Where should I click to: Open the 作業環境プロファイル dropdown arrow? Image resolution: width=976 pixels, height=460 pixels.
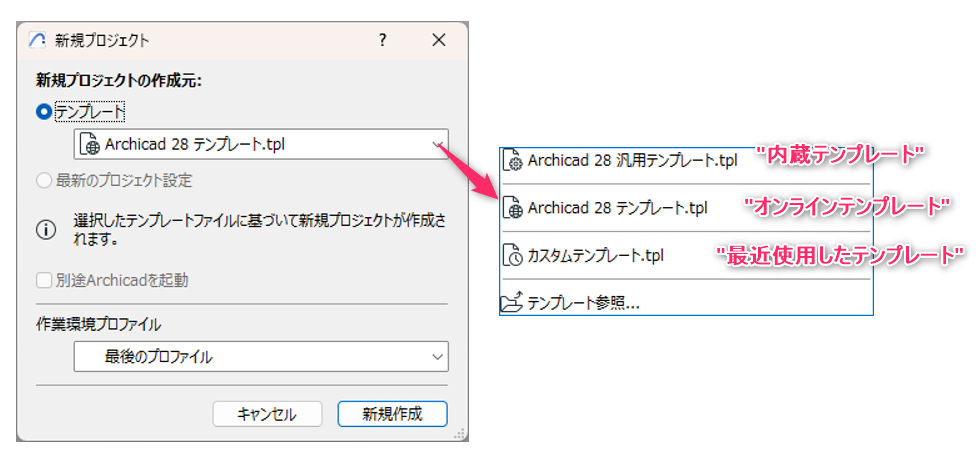click(x=436, y=356)
